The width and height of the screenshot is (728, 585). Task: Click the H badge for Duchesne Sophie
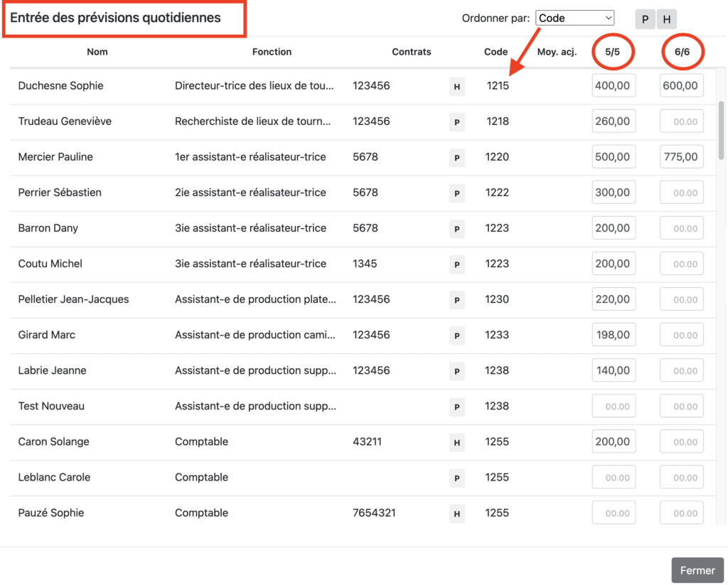(x=456, y=87)
